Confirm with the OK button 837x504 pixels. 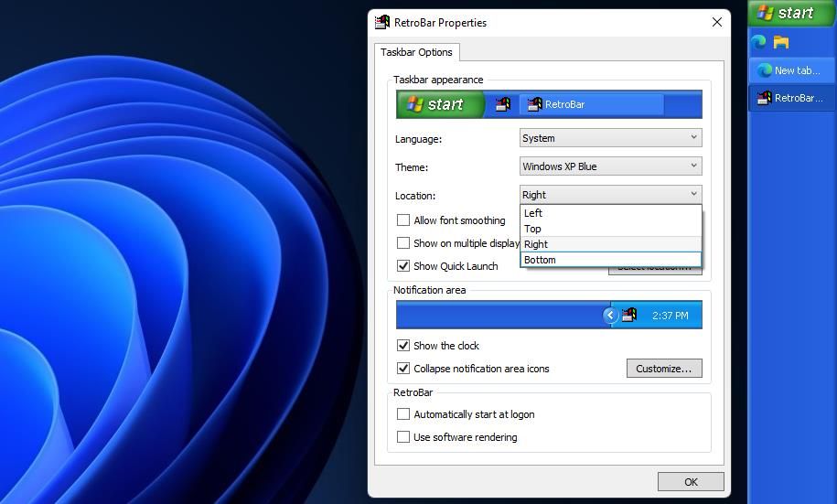click(691, 481)
